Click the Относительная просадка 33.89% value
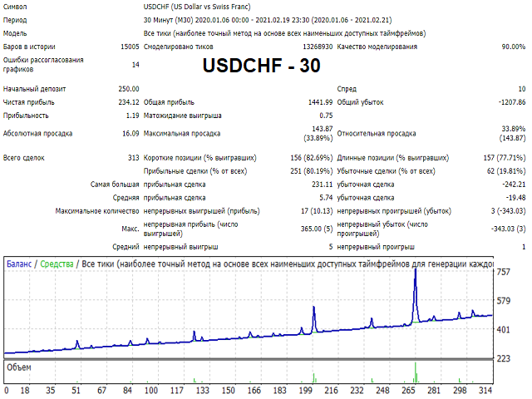Screen dimensions: 532x399 tap(514, 129)
